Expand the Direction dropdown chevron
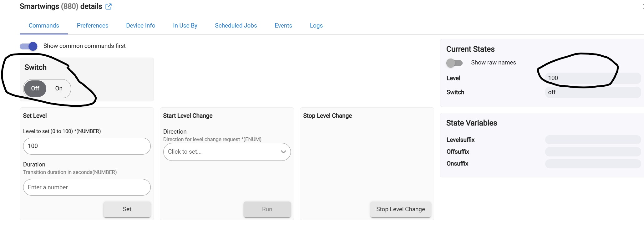This screenshot has height=250, width=644. [283, 152]
